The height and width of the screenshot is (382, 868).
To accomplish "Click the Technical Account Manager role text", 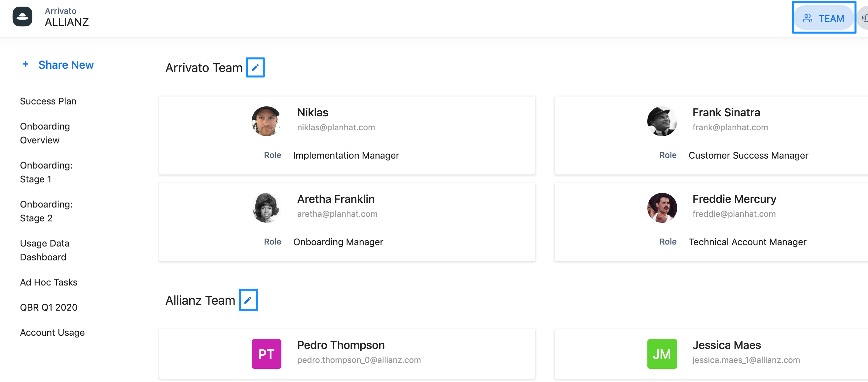I will click(x=747, y=242).
